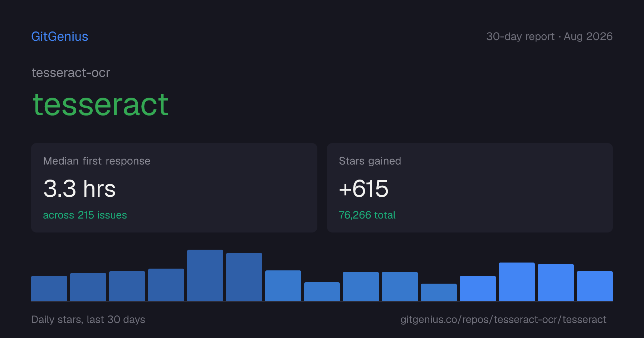Viewport: 644px width, 338px height.
Task: Click the "76,266 total" text
Action: coord(367,215)
